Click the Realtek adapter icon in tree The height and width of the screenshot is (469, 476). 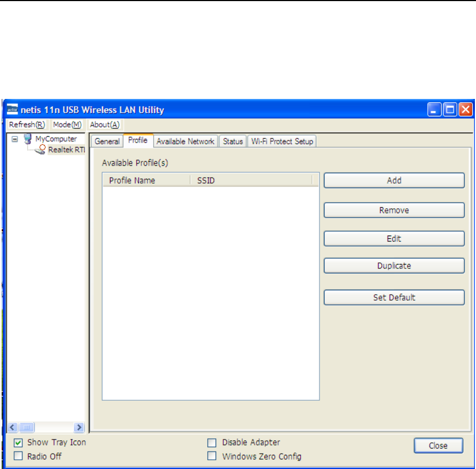click(40, 149)
